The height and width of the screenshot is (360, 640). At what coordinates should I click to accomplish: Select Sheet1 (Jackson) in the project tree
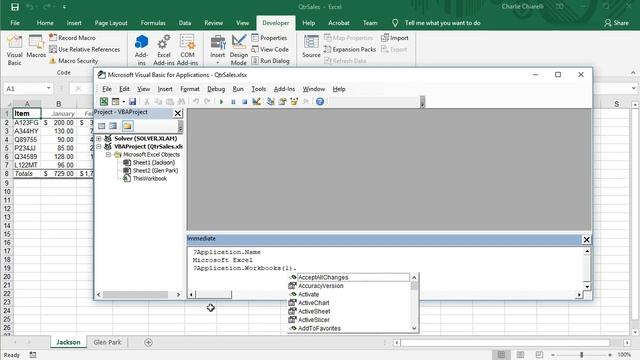click(x=153, y=162)
